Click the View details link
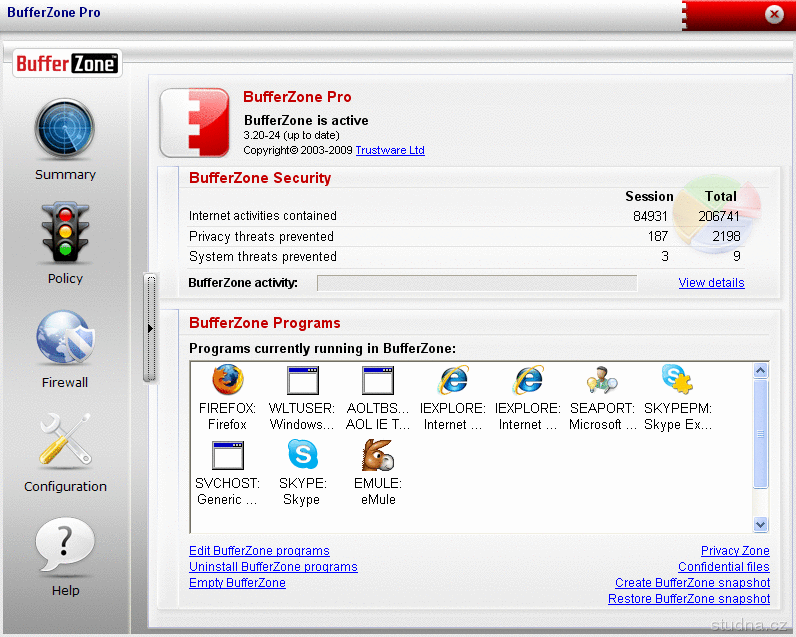This screenshot has width=796, height=637. click(711, 283)
